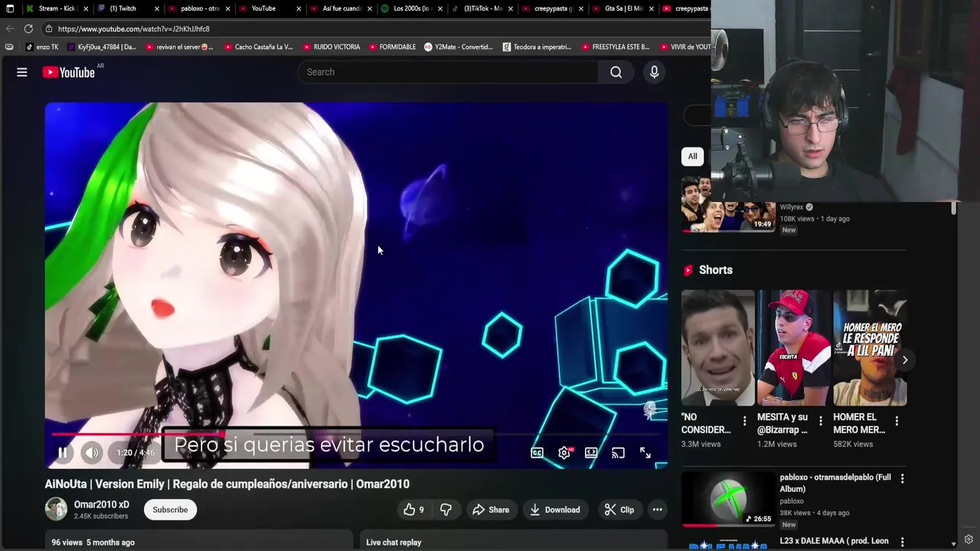Enter fullscreen mode
980x551 pixels.
(x=645, y=452)
